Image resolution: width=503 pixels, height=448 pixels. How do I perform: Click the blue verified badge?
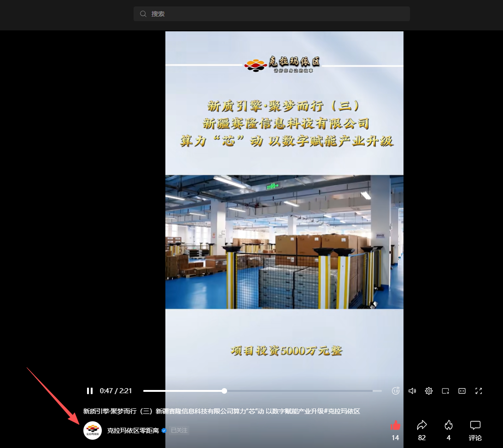click(164, 431)
